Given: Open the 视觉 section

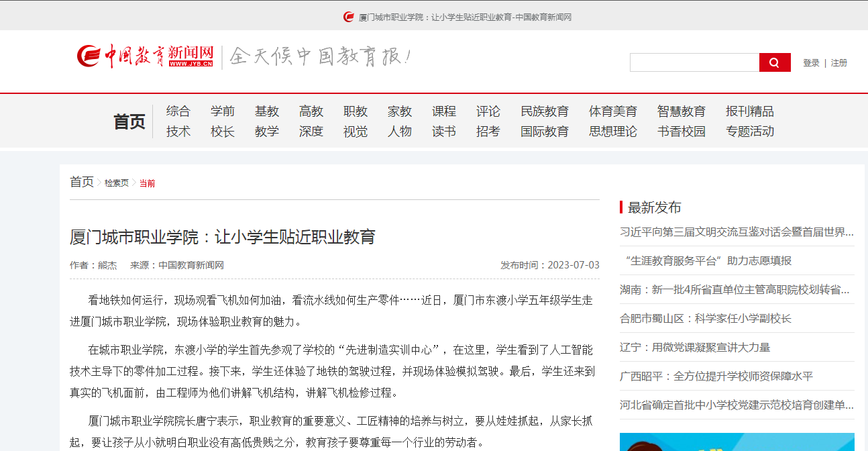Looking at the screenshot, I should (x=356, y=132).
